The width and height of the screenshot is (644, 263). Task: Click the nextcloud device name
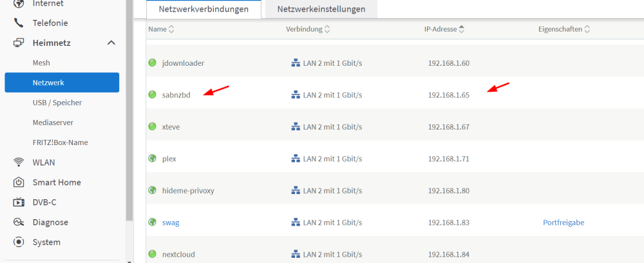178,255
